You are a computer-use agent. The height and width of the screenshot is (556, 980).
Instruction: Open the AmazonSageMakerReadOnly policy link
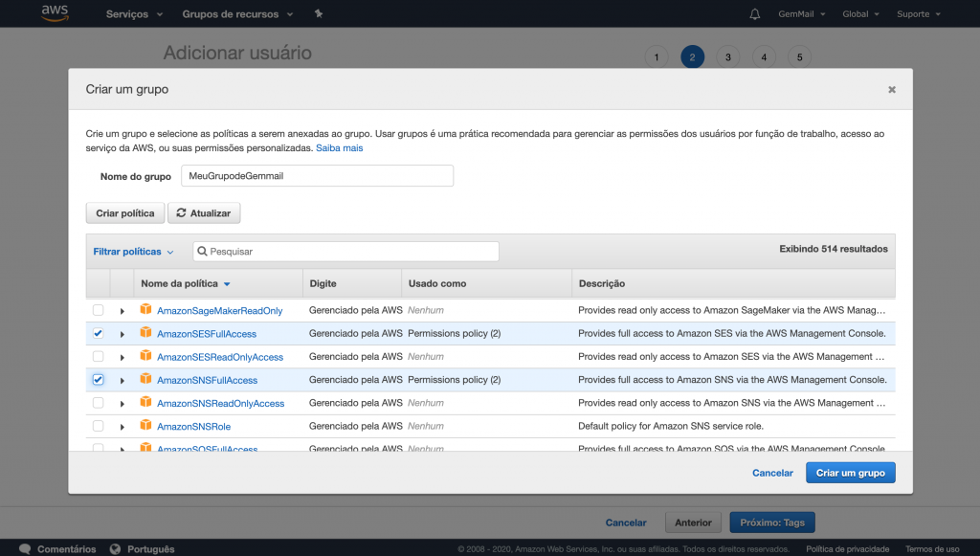coord(220,310)
